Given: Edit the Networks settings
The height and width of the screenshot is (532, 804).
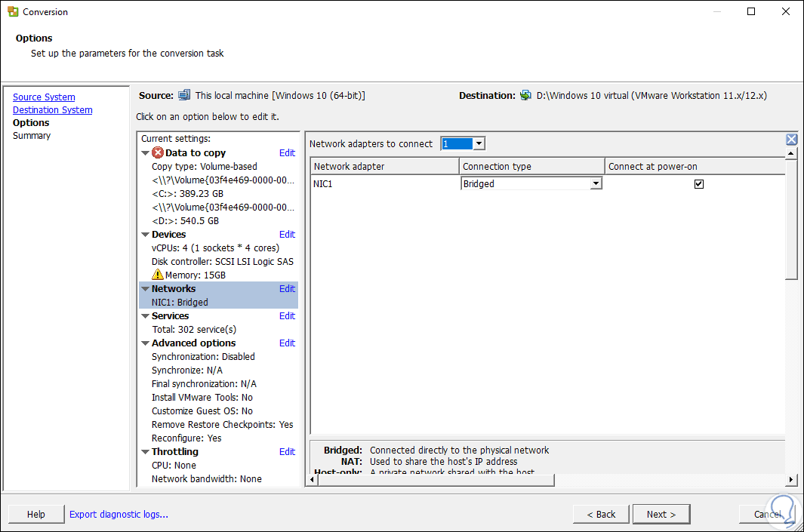Looking at the screenshot, I should [287, 288].
